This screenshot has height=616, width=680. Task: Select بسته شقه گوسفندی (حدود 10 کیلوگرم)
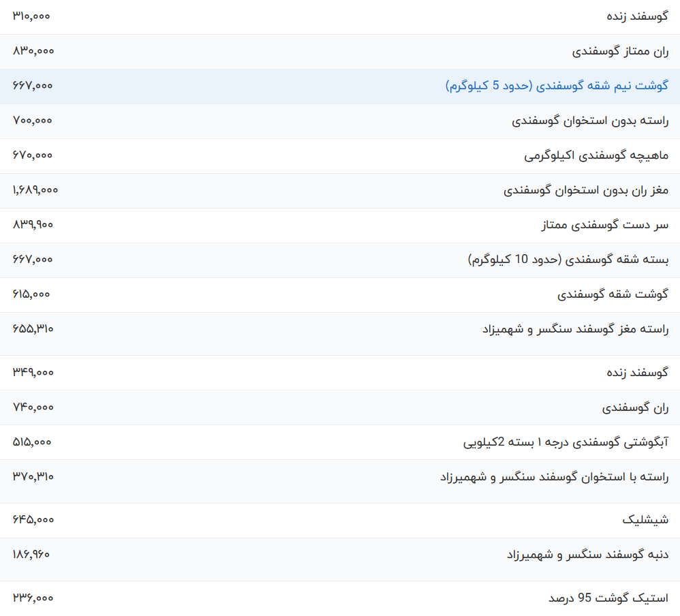(x=568, y=260)
